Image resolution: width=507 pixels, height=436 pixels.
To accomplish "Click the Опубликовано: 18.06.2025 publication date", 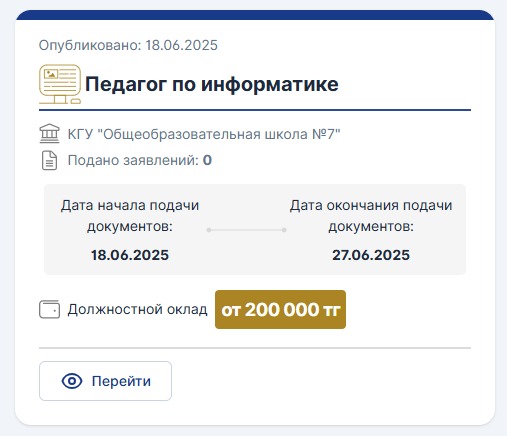I will click(128, 45).
